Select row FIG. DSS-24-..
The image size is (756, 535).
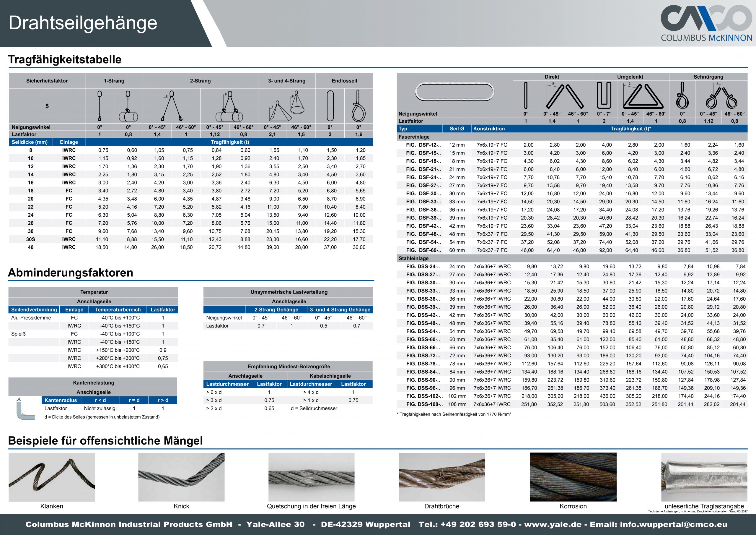572,266
